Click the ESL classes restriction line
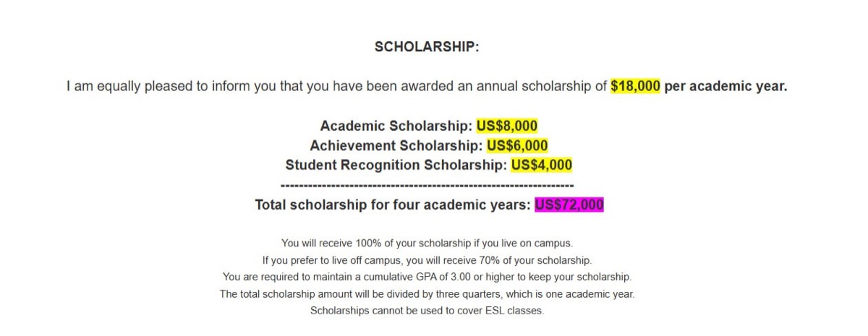This screenshot has width=868, height=336. click(x=427, y=311)
